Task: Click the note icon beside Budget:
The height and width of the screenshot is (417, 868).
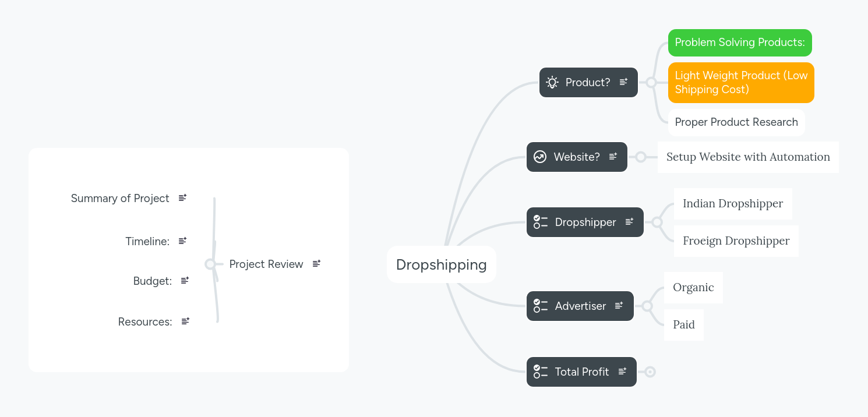Action: (185, 280)
